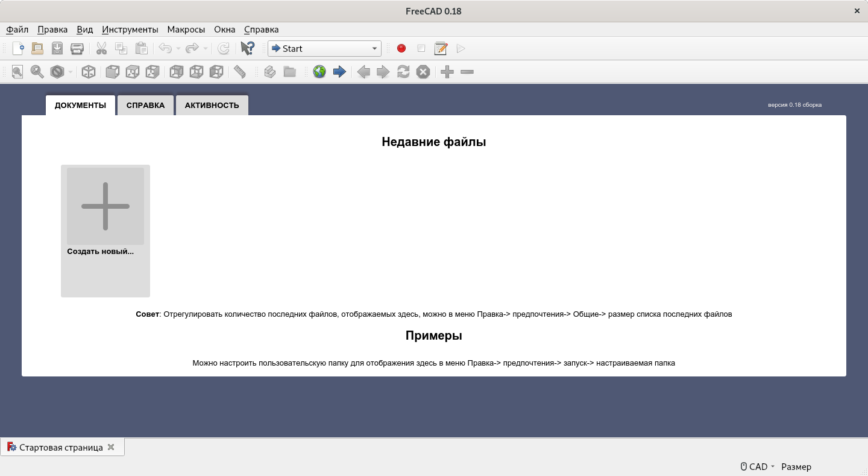This screenshot has height=476, width=868.
Task: Go back with the left arrow
Action: point(363,72)
